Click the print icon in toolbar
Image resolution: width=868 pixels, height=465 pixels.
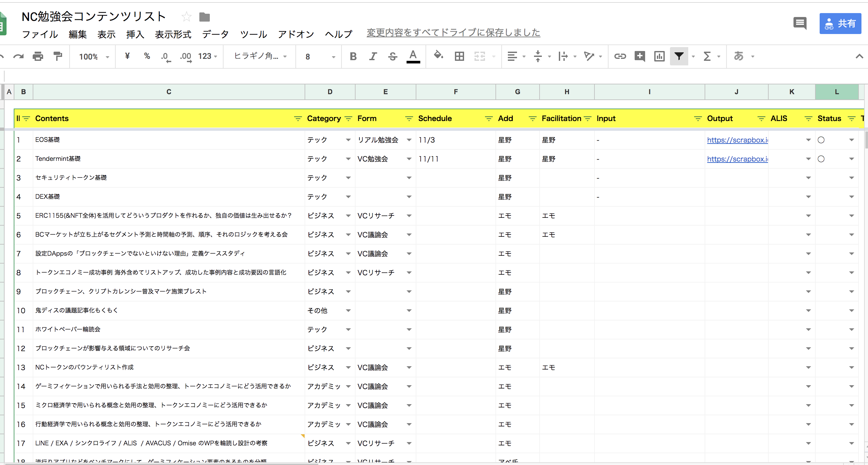coord(38,56)
